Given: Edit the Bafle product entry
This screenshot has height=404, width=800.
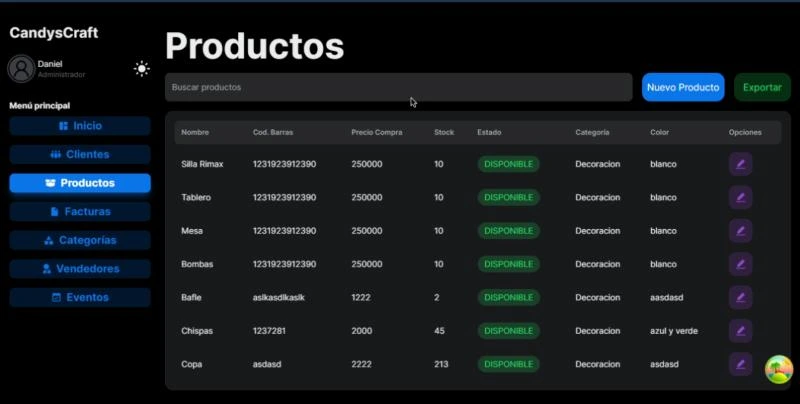Looking at the screenshot, I should click(740, 298).
